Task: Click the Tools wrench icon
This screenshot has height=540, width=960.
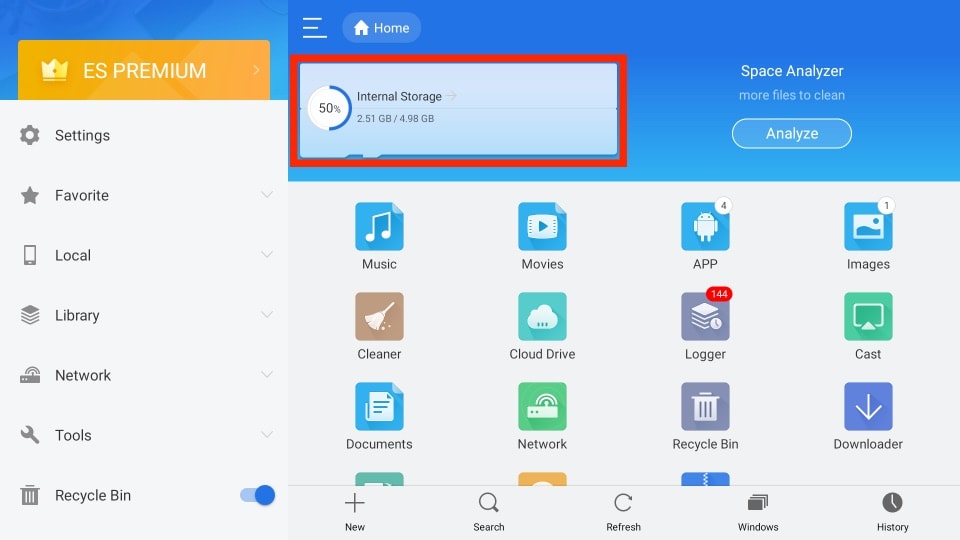Action: coord(29,435)
